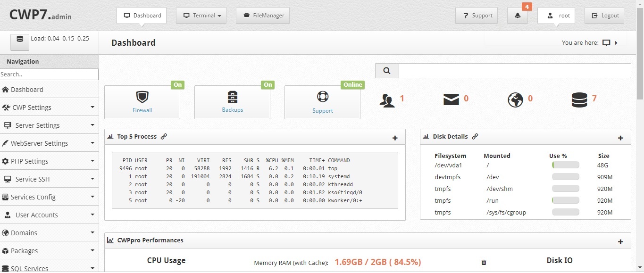Viewport: 644px width, 273px height.
Task: Click the link icon next to Top 5 Process
Action: [x=164, y=137]
